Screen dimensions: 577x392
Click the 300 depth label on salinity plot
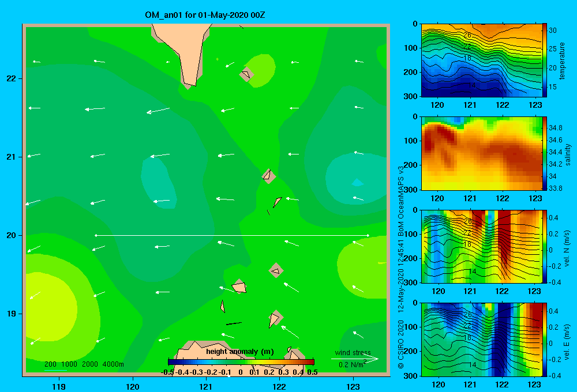411,190
